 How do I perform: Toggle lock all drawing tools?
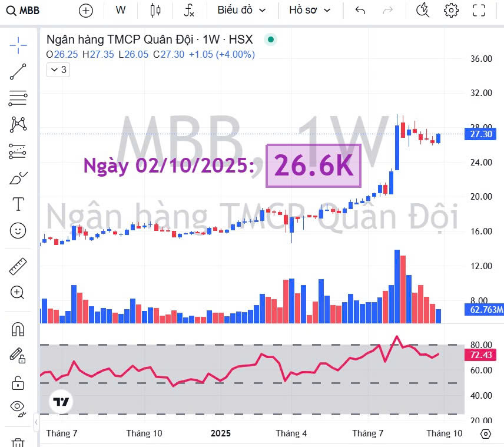(x=18, y=383)
